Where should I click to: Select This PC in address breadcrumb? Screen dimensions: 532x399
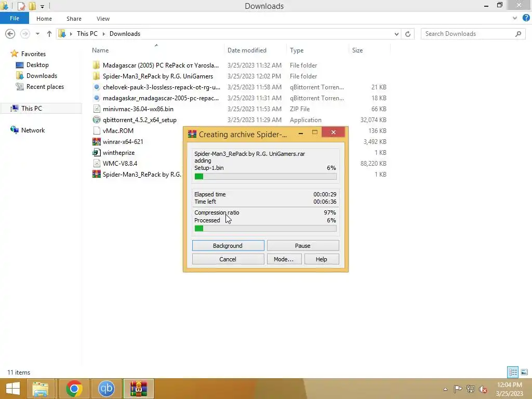[87, 34]
